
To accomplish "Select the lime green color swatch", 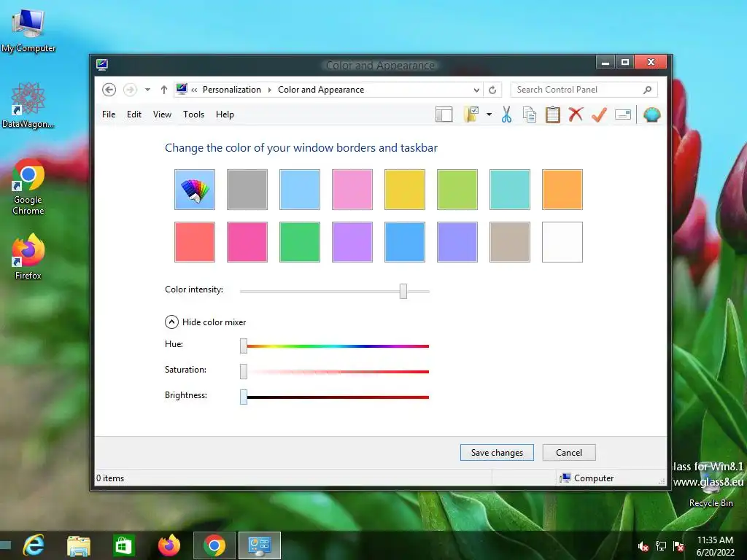I will pyautogui.click(x=457, y=190).
